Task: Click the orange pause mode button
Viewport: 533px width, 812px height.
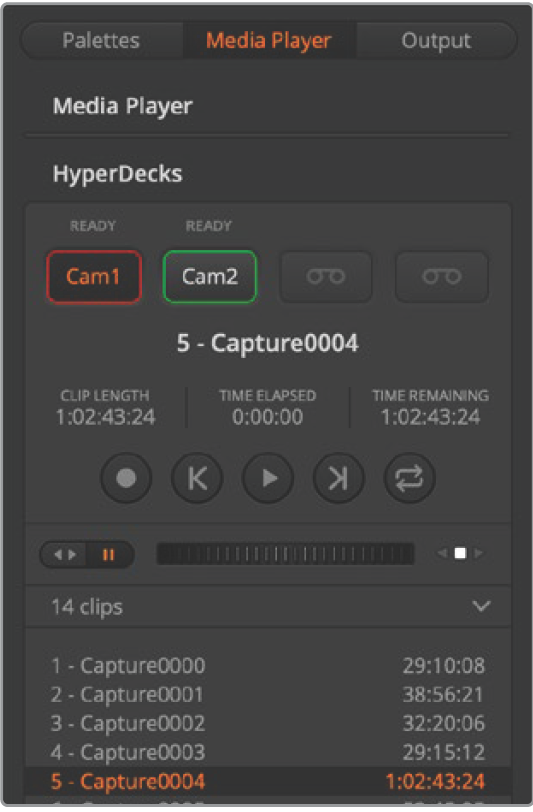Action: (109, 555)
